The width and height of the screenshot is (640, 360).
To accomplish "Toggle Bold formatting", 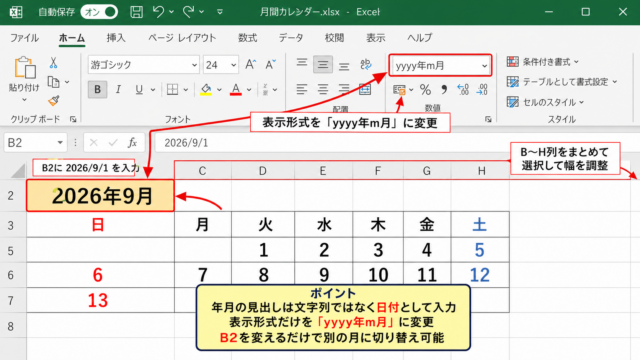I will point(98,89).
